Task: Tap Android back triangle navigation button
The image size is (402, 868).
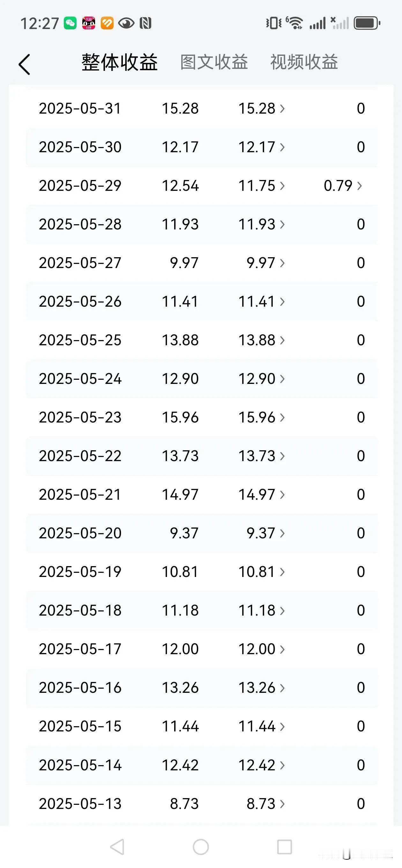Action: (117, 847)
